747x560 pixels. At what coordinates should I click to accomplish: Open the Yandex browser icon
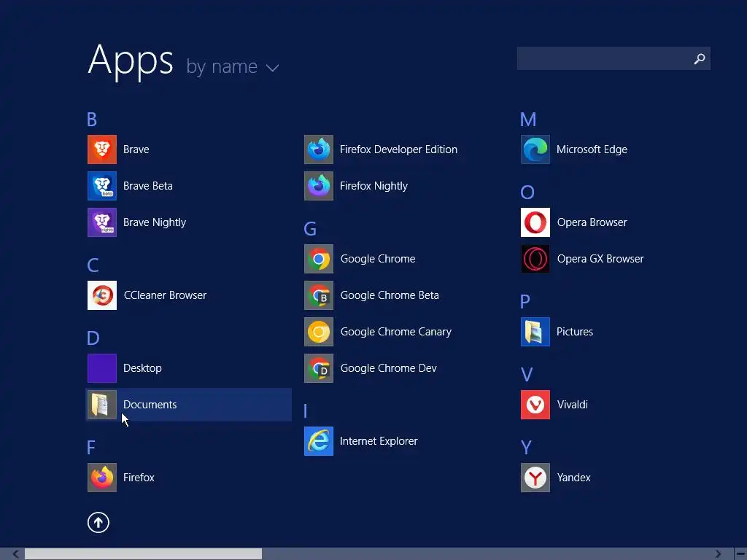click(x=535, y=478)
